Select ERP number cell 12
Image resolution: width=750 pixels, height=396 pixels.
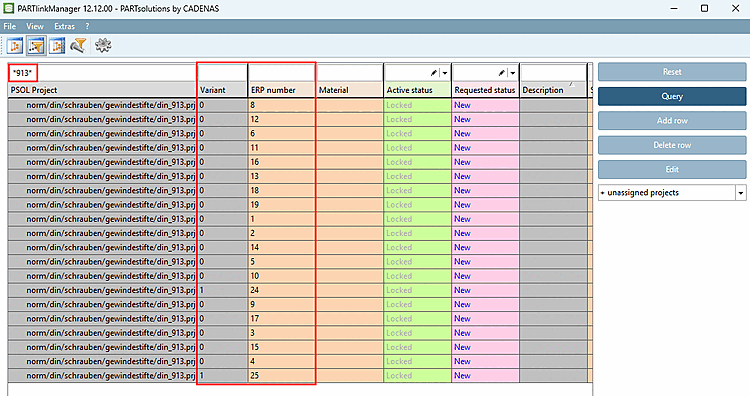point(282,119)
